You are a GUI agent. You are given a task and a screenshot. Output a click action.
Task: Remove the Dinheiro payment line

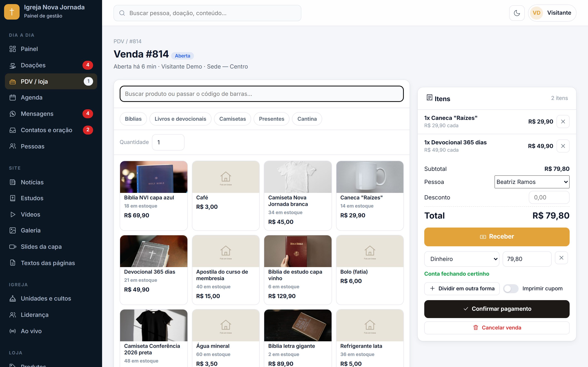561,258
